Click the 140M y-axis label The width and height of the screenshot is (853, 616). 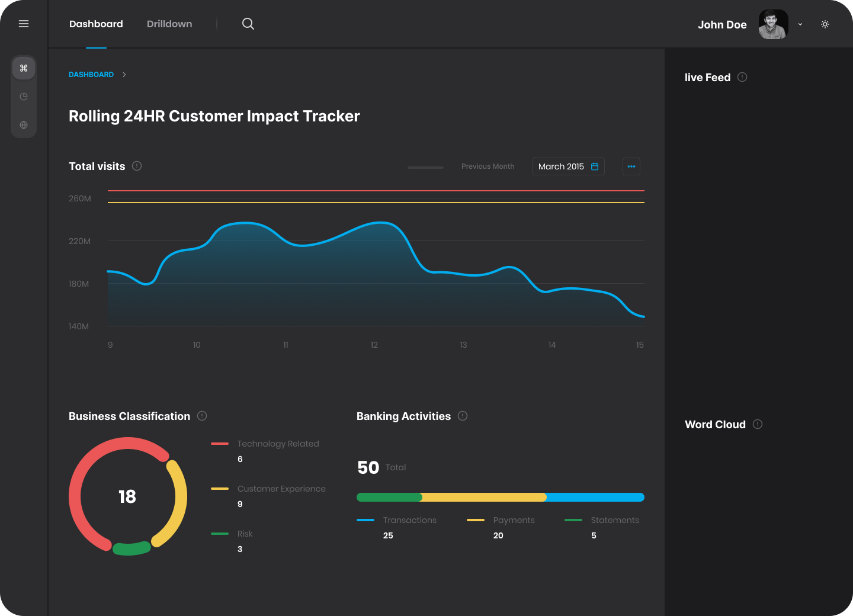[79, 326]
